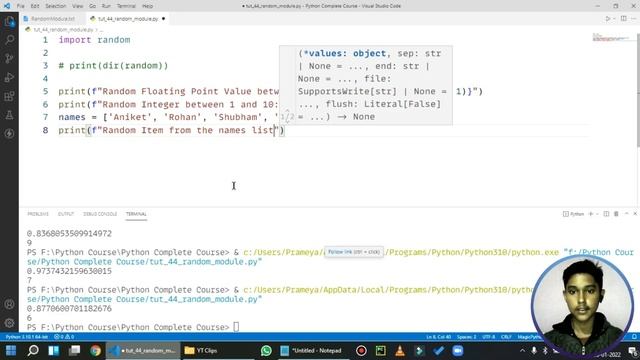Image resolution: width=640 pixels, height=360 pixels.
Task: Open Zoom from the taskbar
Action: click(458, 351)
